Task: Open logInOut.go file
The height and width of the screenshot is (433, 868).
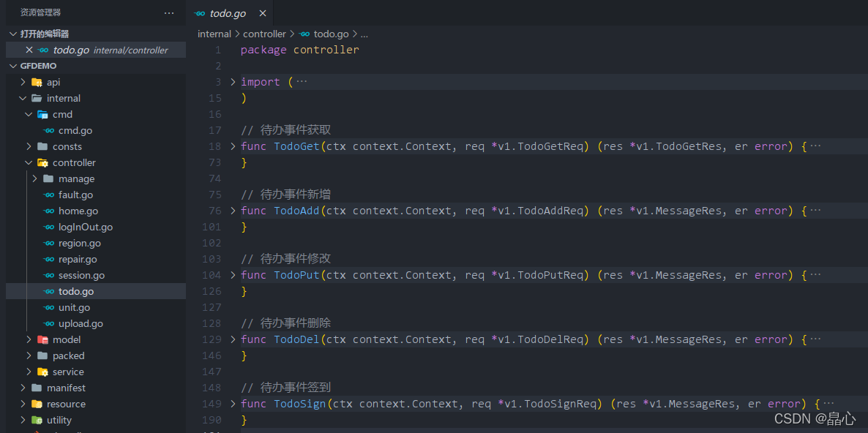Action: click(x=86, y=227)
